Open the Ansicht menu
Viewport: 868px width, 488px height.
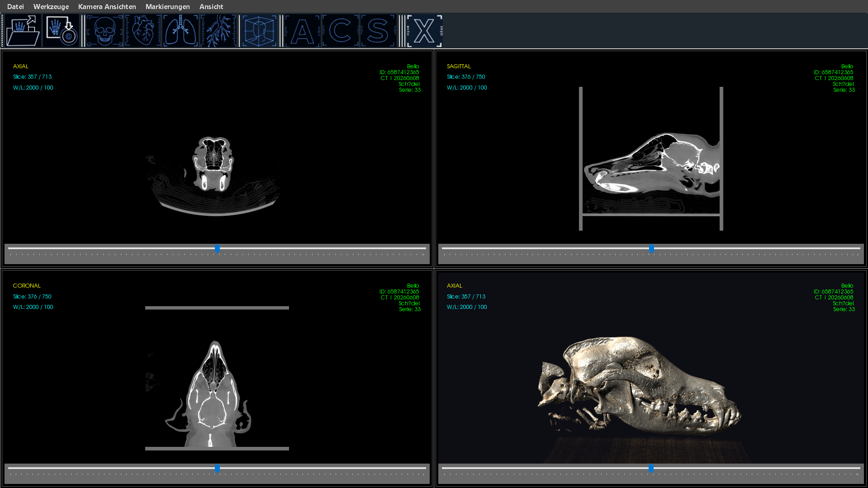coord(211,6)
